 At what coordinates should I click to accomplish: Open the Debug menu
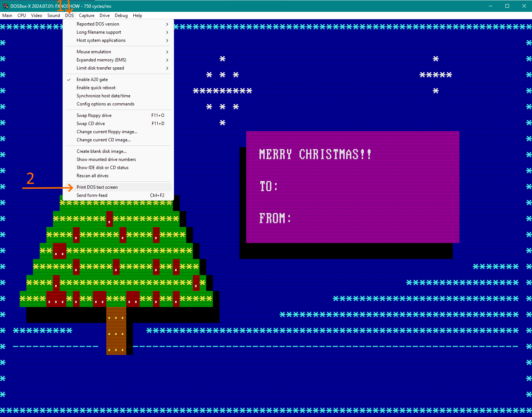pyautogui.click(x=121, y=16)
